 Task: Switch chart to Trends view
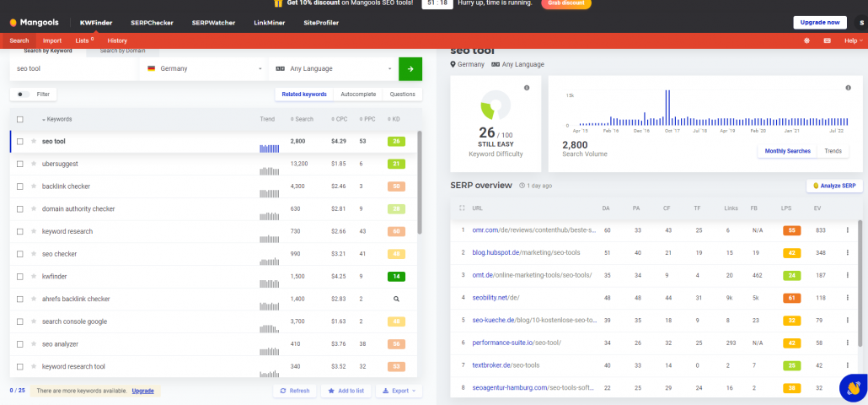click(833, 151)
